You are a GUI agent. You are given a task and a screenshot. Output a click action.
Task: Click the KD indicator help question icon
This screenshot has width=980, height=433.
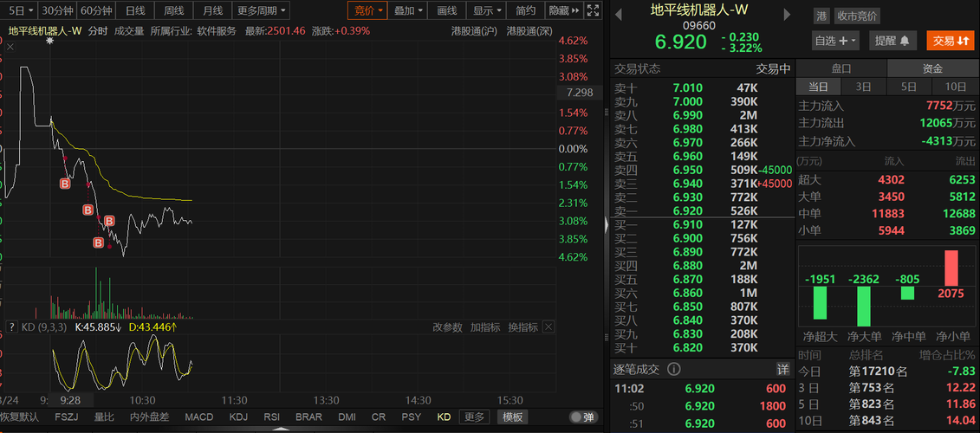(x=12, y=326)
